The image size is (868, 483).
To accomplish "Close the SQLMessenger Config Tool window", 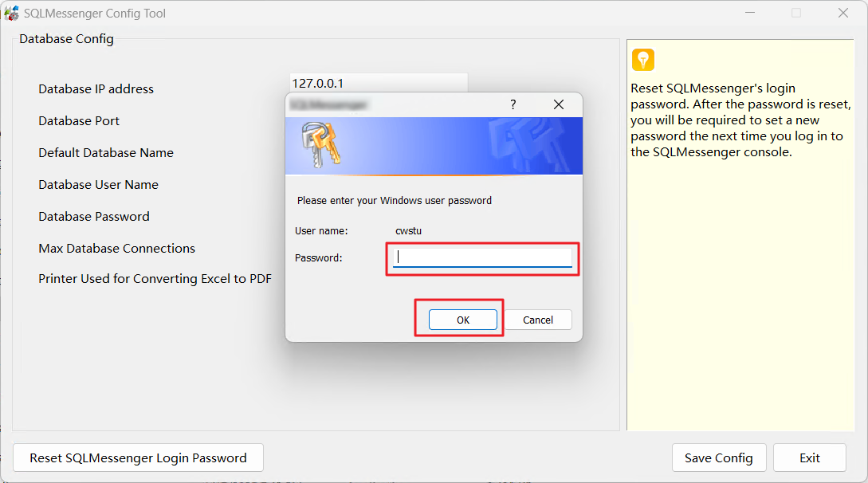I will [842, 14].
